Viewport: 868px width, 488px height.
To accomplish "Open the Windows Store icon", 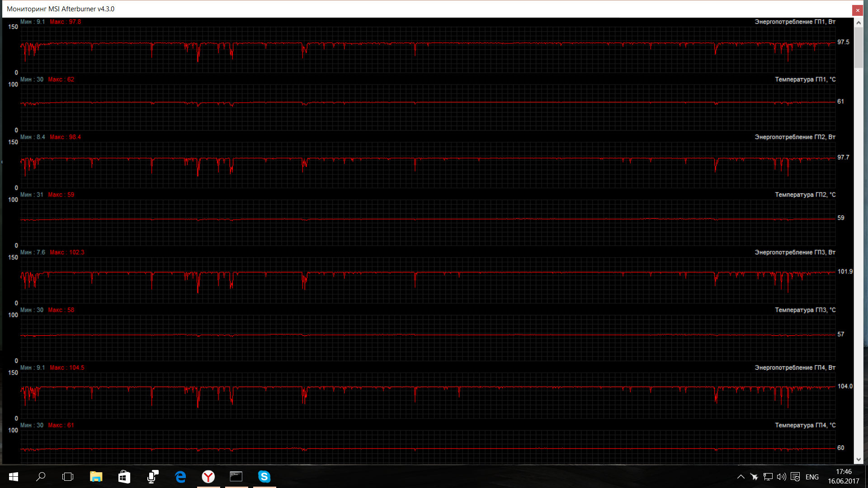I will pyautogui.click(x=124, y=477).
